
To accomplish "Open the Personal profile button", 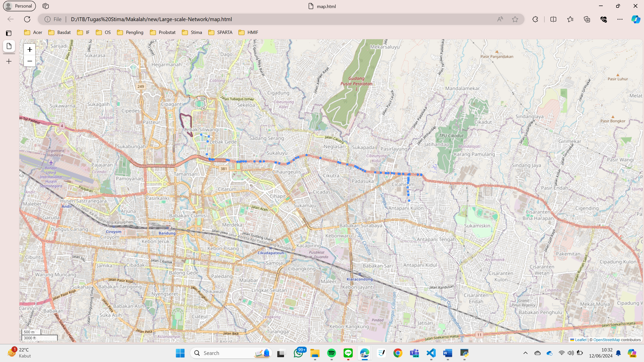I will pyautogui.click(x=19, y=6).
